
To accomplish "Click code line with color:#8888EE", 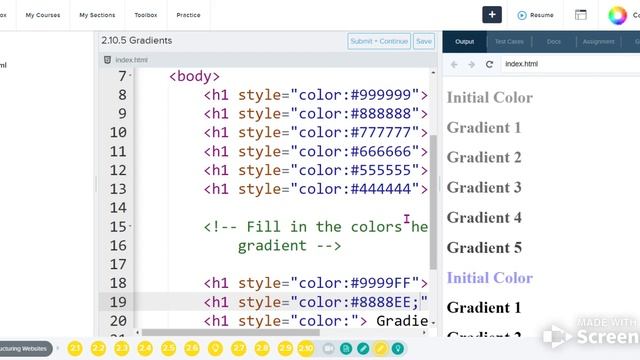I will coord(316,302).
